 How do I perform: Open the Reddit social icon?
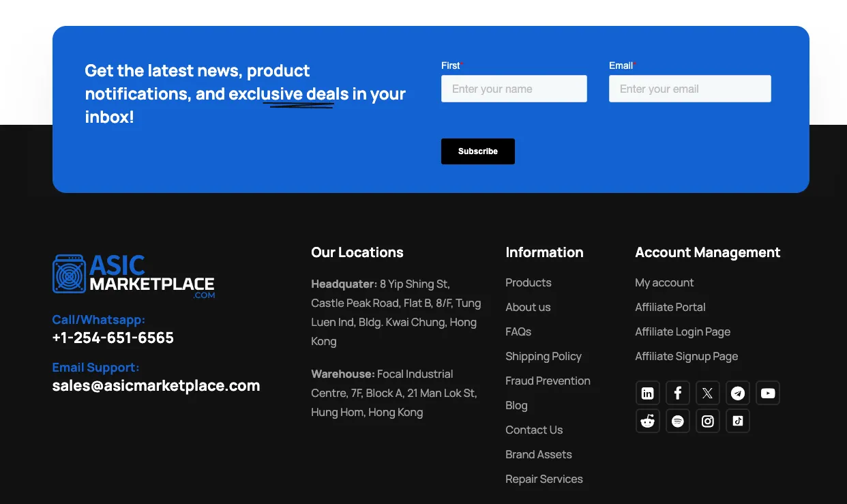[x=648, y=421]
